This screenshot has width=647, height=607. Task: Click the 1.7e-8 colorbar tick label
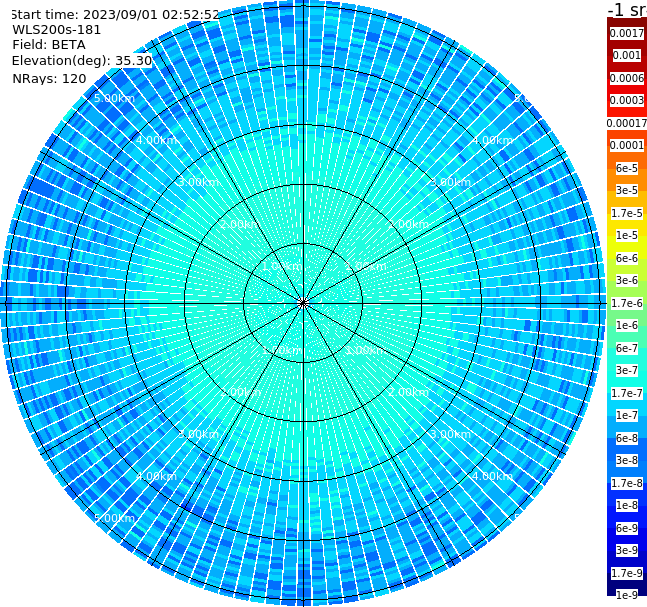(627, 483)
